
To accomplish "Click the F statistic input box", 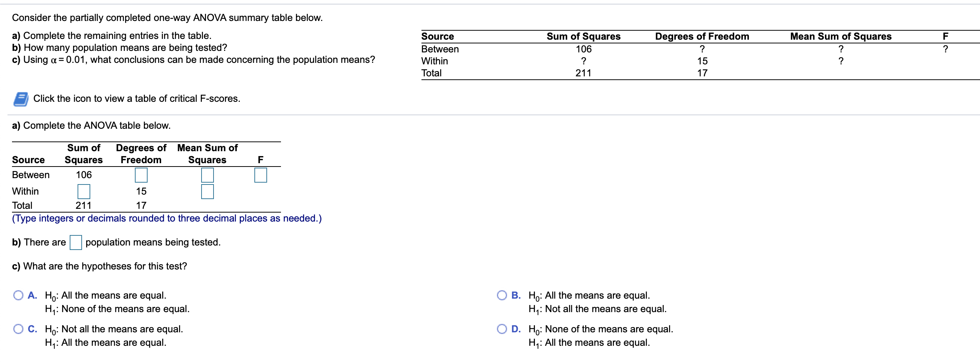I will point(260,175).
